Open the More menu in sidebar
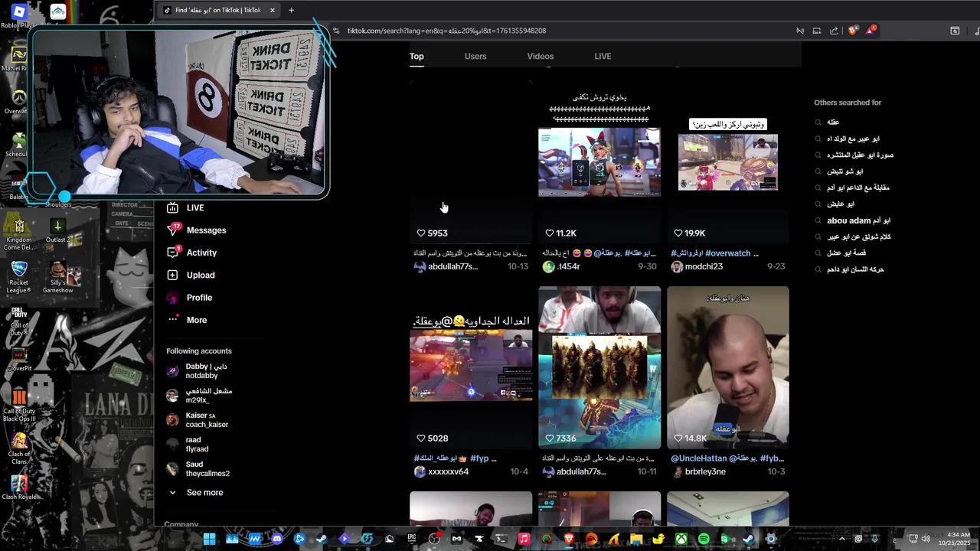 (x=187, y=320)
